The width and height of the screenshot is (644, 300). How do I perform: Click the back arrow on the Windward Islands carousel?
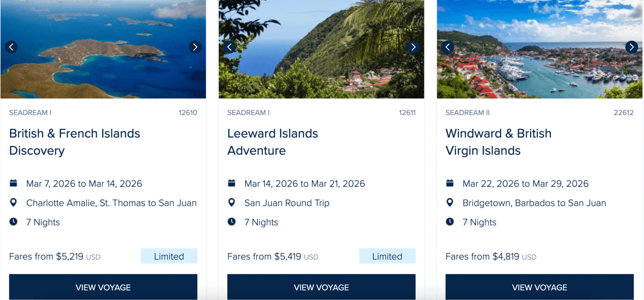pyautogui.click(x=448, y=47)
